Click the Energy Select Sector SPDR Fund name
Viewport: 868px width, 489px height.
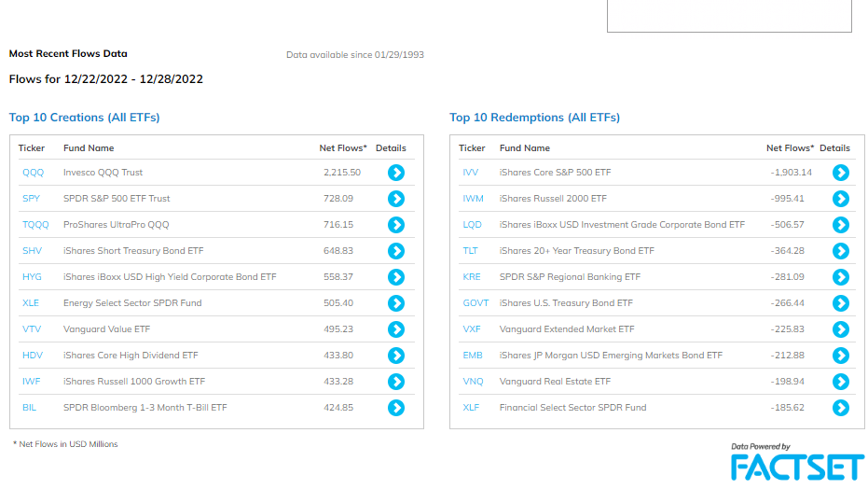tap(132, 303)
